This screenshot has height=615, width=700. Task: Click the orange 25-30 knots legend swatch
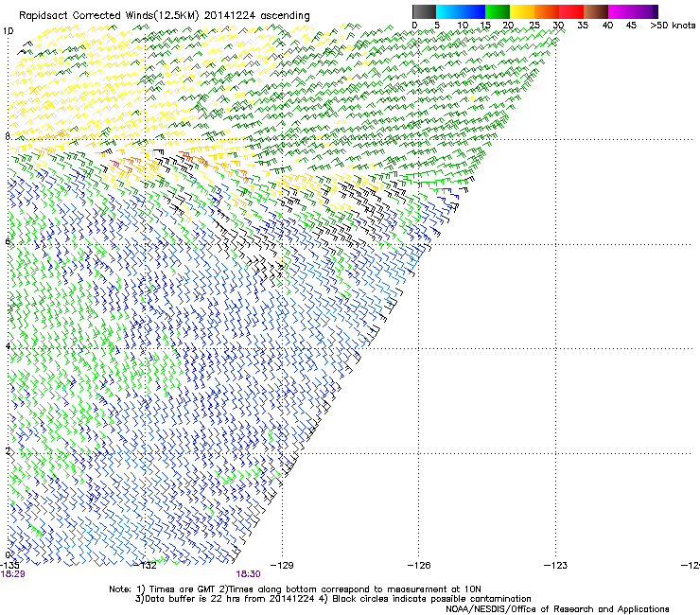547,11
